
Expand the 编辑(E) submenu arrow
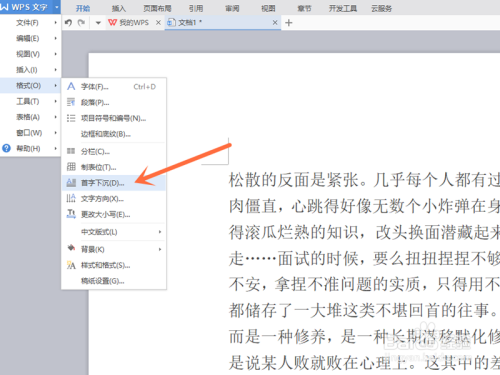56,38
